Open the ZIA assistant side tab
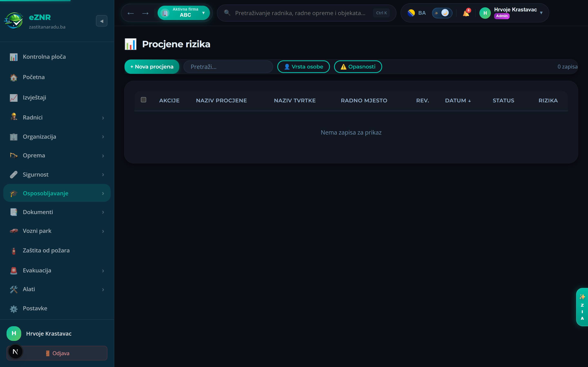588x367 pixels. pyautogui.click(x=582, y=307)
